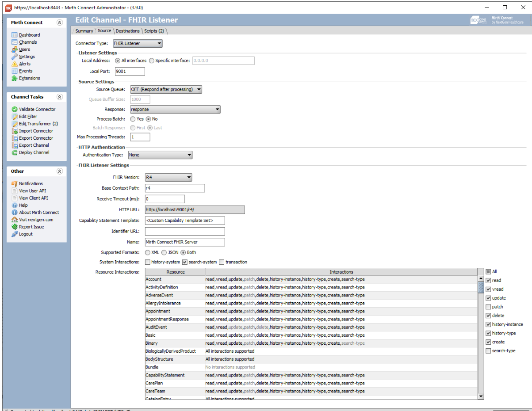Click the Export Channel link

pyautogui.click(x=34, y=145)
